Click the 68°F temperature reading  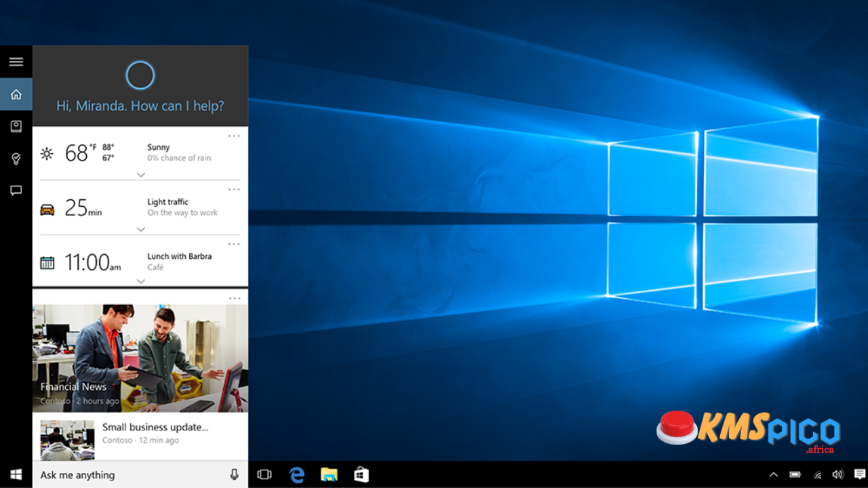click(x=80, y=152)
